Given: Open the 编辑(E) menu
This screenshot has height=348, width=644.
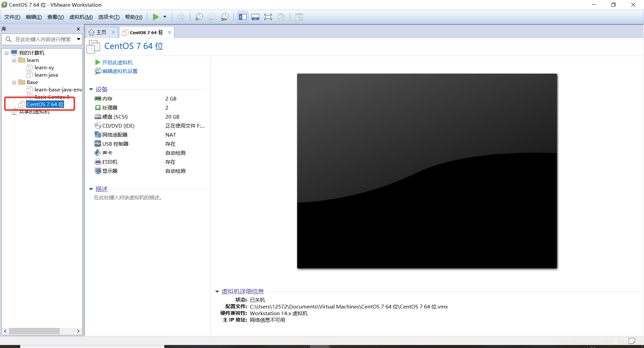Looking at the screenshot, I should [34, 17].
